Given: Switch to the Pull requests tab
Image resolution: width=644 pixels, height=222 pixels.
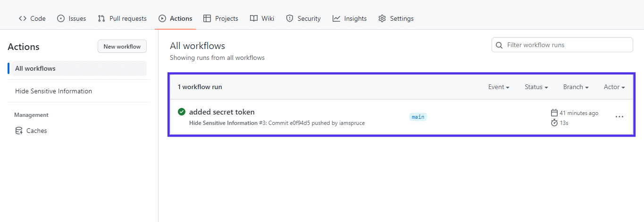Looking at the screenshot, I should point(122,19).
